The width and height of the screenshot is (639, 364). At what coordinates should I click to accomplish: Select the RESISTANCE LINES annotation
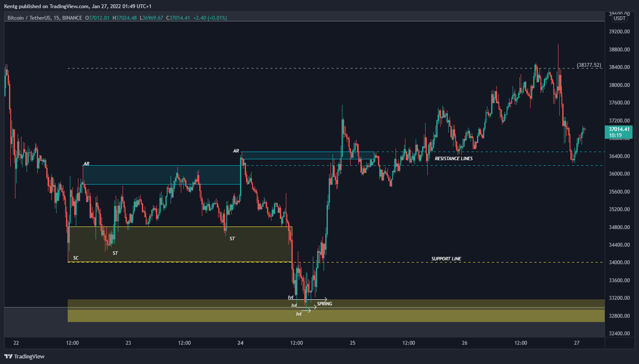[x=454, y=158]
